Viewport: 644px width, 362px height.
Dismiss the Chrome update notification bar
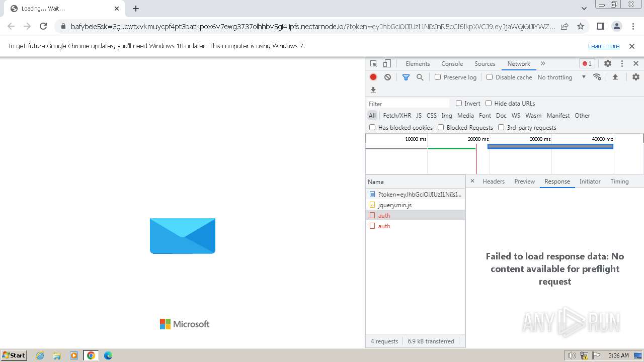click(632, 46)
